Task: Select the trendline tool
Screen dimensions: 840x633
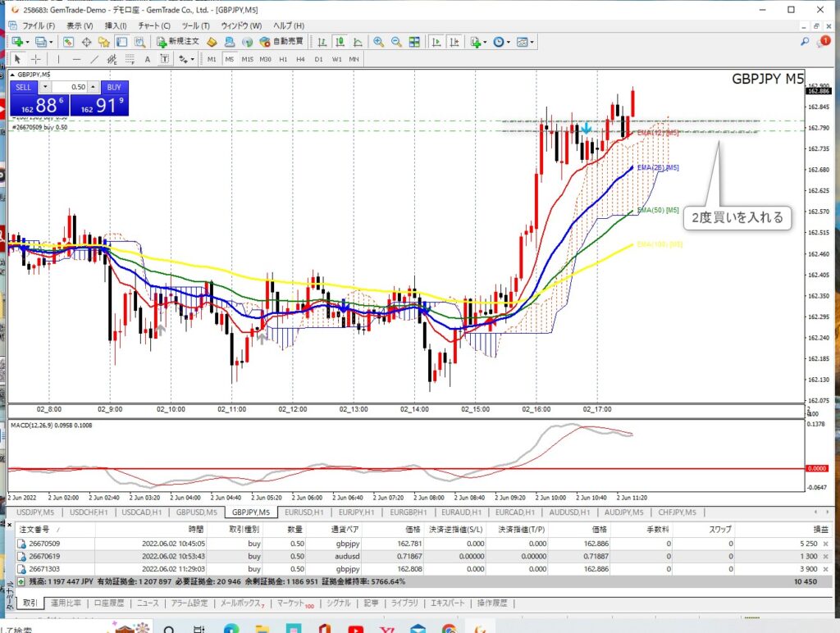Action: tap(94, 59)
